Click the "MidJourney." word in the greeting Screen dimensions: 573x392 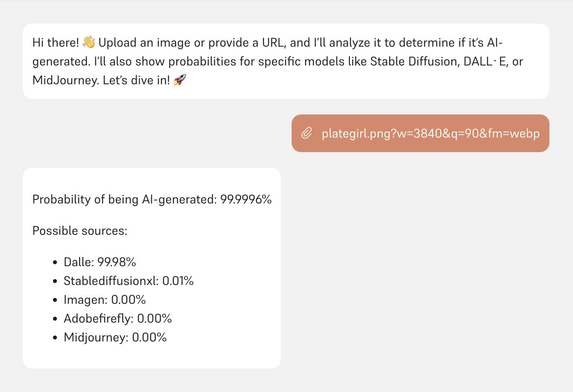[66, 80]
